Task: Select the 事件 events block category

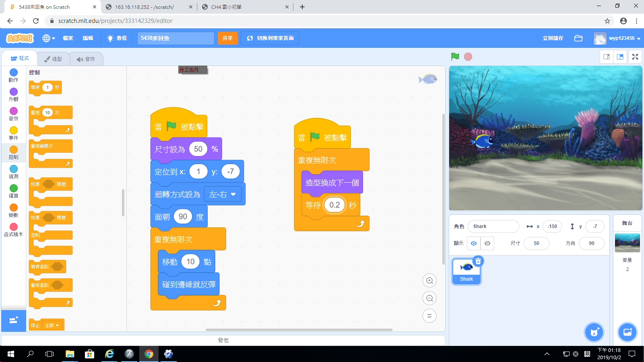Action: (x=14, y=133)
